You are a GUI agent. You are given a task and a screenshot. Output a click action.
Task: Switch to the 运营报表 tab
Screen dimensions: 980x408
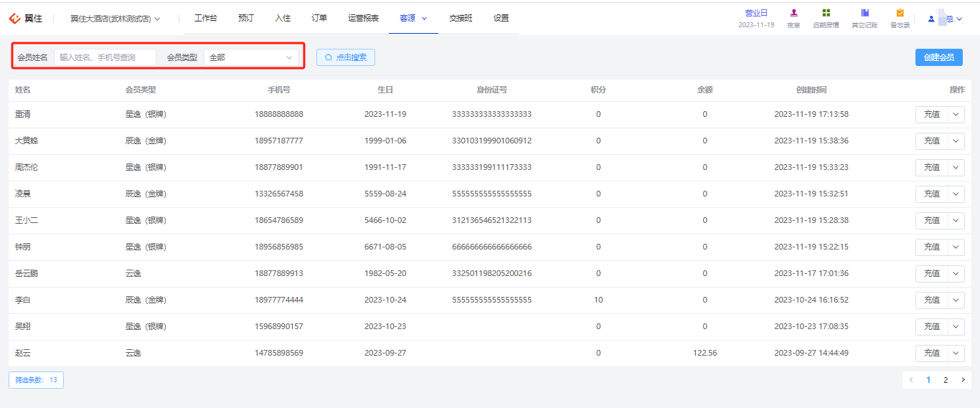363,18
